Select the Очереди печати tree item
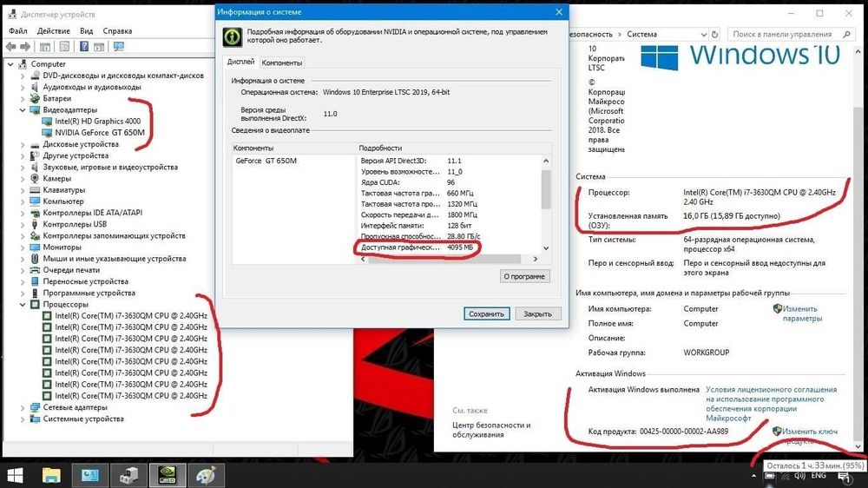The height and width of the screenshot is (488, 868). point(71,270)
